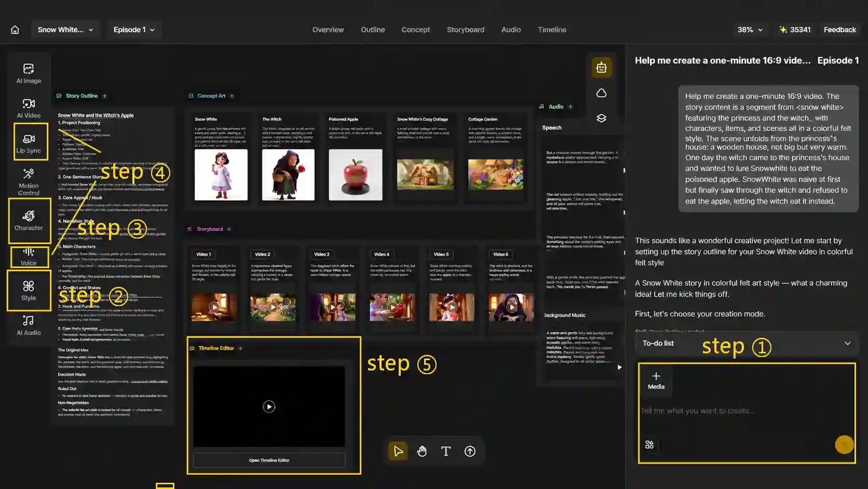Open the 35341 credits balance

coord(795,30)
